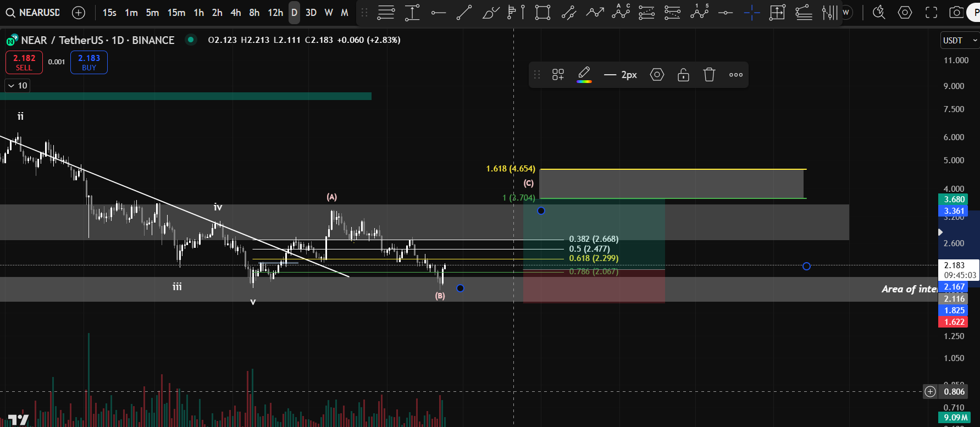This screenshot has width=980, height=427.
Task: Select the red 1.622 price label
Action: coord(954,322)
